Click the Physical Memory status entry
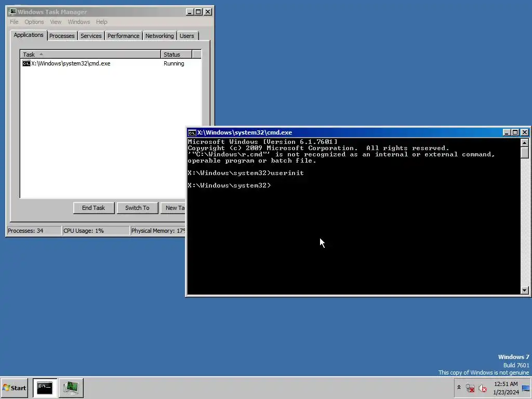Image resolution: width=532 pixels, height=399 pixels. (158, 231)
